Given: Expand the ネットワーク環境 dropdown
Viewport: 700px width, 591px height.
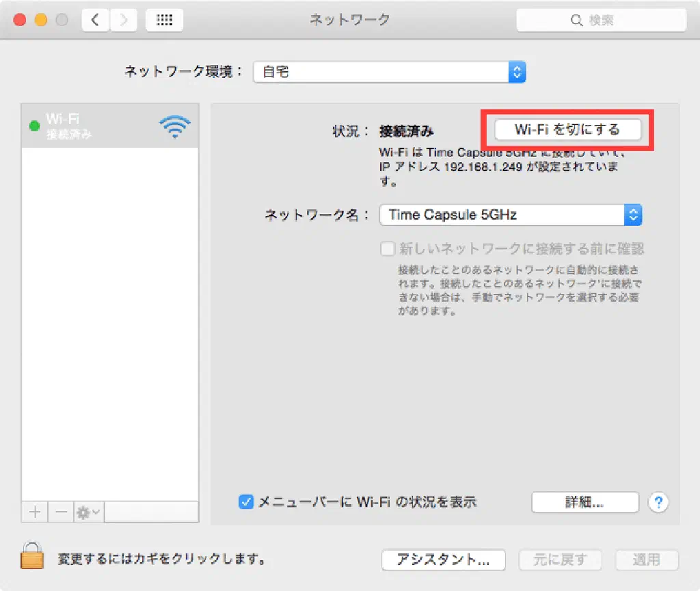Looking at the screenshot, I should 389,71.
